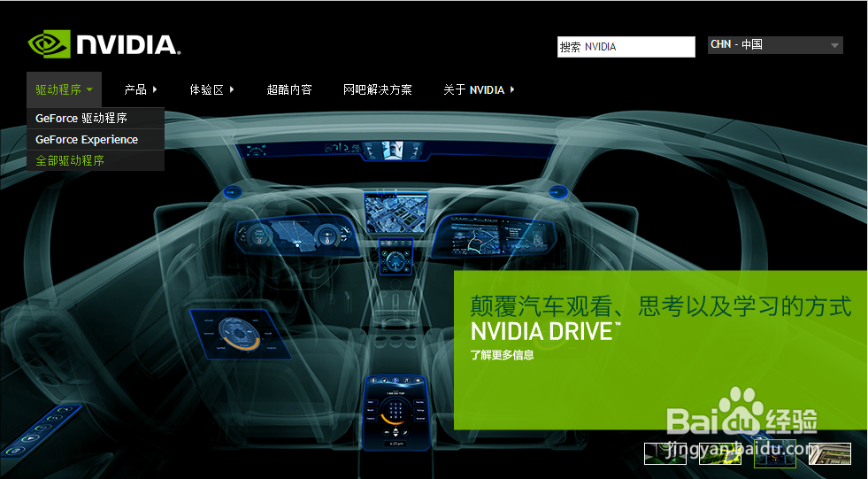This screenshot has height=479, width=868.
Task: Select the highlighted third carousel thumbnail
Action: [774, 453]
